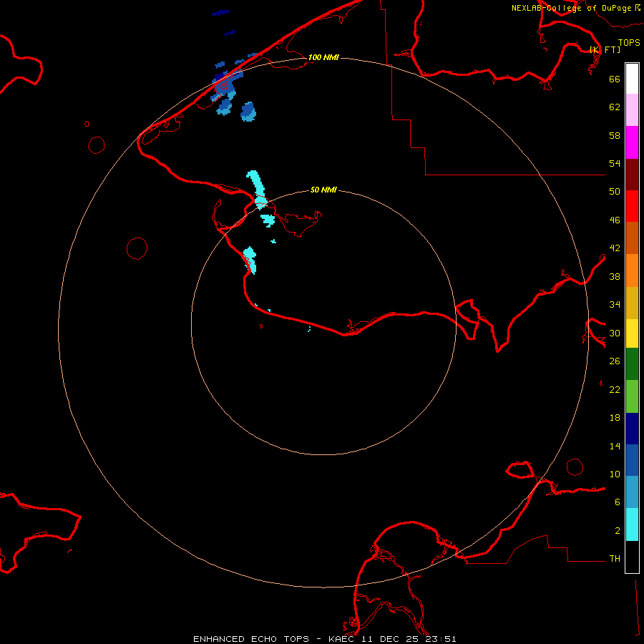Click the dark red swatch between 54 and 50
The image size is (644, 644).
pos(632,175)
